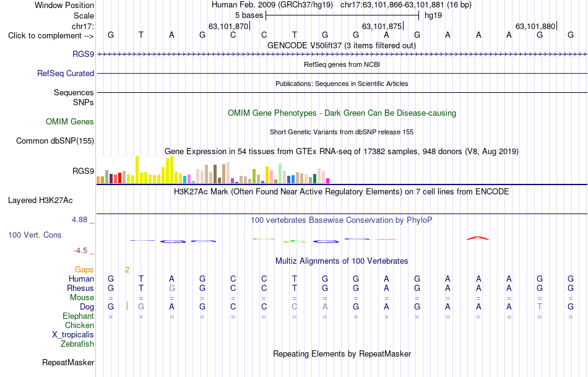The height and width of the screenshot is (377, 588).
Task: Click the Dog species row label
Action: click(87, 307)
